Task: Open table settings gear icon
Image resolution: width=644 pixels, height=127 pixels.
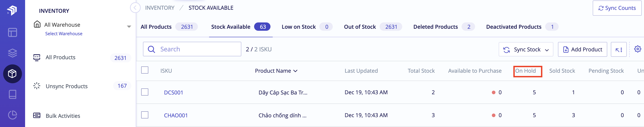Action: [638, 49]
